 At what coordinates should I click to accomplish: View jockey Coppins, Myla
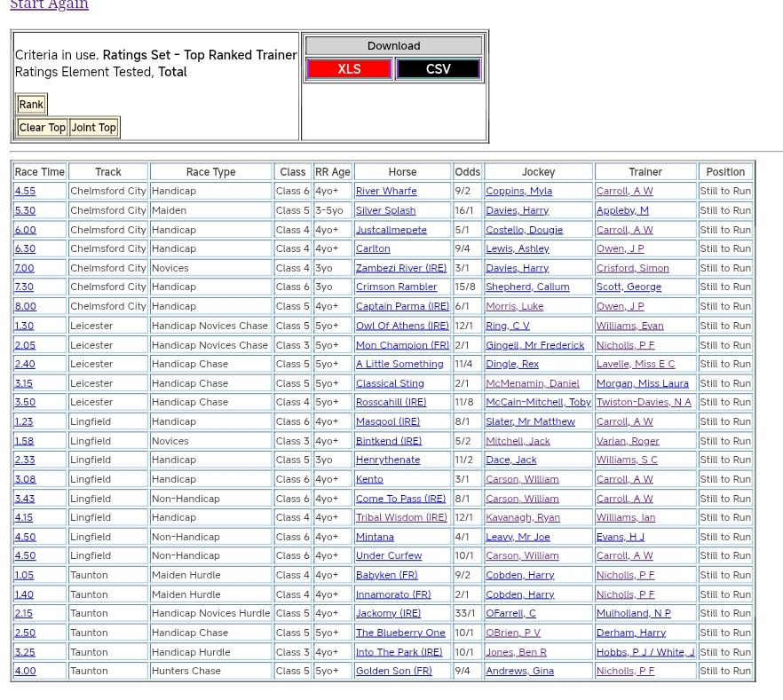click(x=518, y=191)
